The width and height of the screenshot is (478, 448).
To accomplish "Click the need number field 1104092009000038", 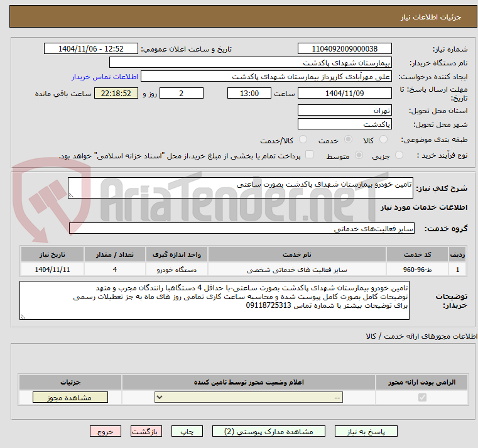I will click(344, 49).
